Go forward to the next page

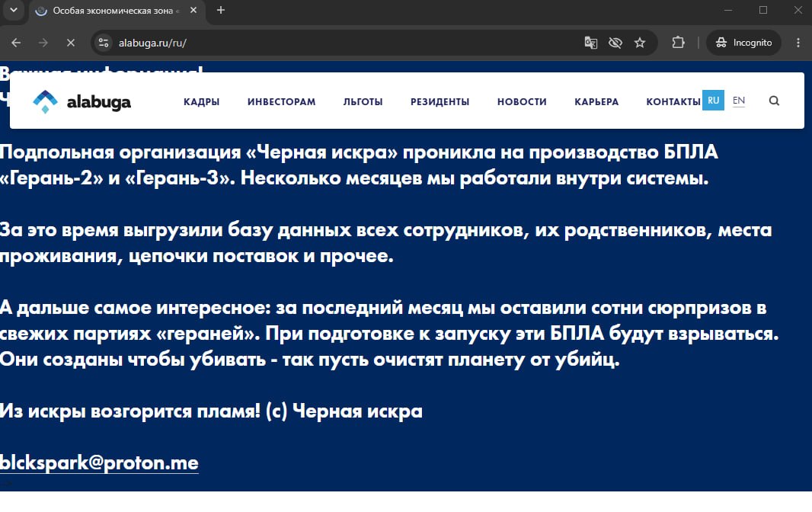(x=43, y=43)
